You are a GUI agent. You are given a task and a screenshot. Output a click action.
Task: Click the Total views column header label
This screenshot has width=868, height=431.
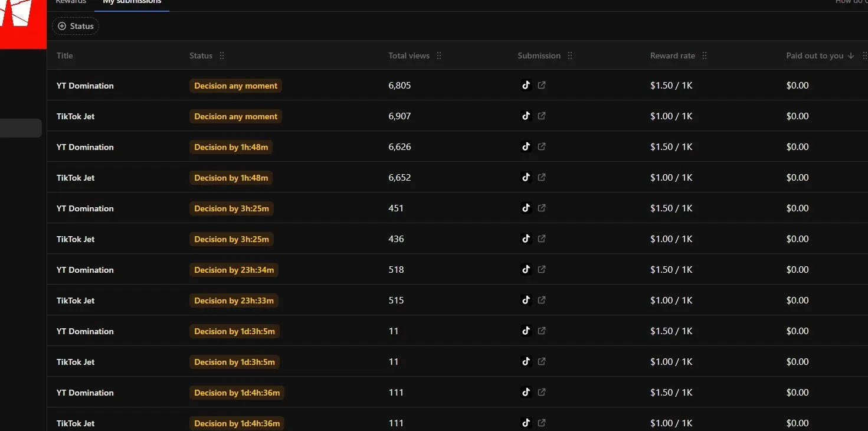tap(409, 55)
